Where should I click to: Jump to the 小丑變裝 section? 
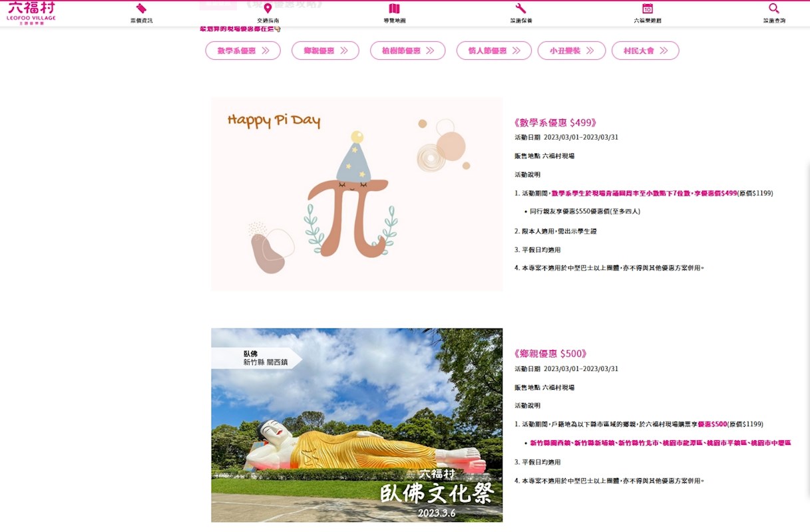[572, 51]
